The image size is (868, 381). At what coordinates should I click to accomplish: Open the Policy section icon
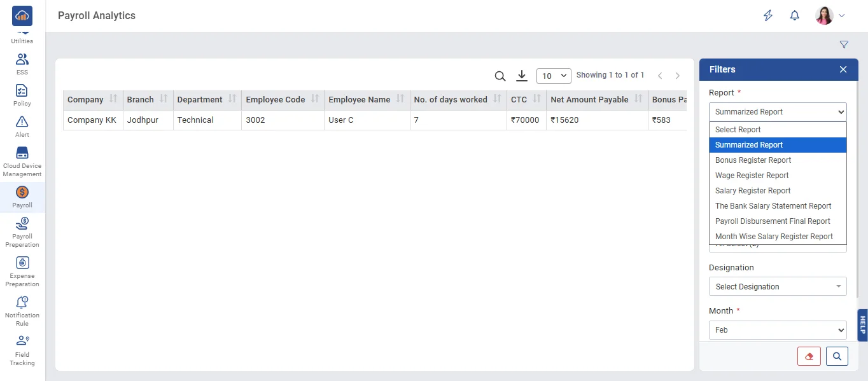(22, 95)
